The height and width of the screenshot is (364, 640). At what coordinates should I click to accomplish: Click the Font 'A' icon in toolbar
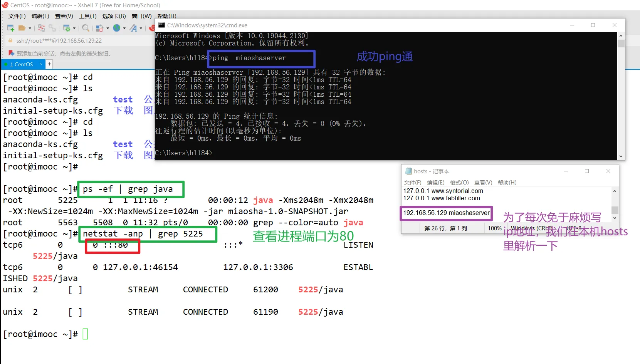[x=133, y=28]
